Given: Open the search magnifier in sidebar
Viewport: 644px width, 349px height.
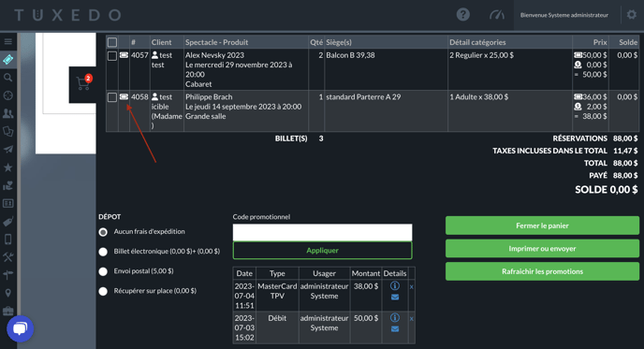Looking at the screenshot, I should pyautogui.click(x=7, y=78).
